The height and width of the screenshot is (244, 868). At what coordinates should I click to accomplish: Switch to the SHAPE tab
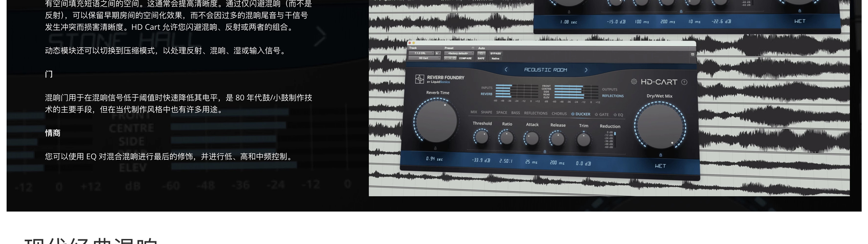[487, 112]
